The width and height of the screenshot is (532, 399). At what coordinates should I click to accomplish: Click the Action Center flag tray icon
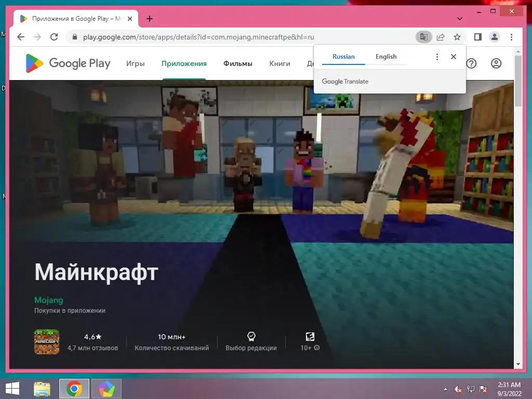[x=483, y=389]
